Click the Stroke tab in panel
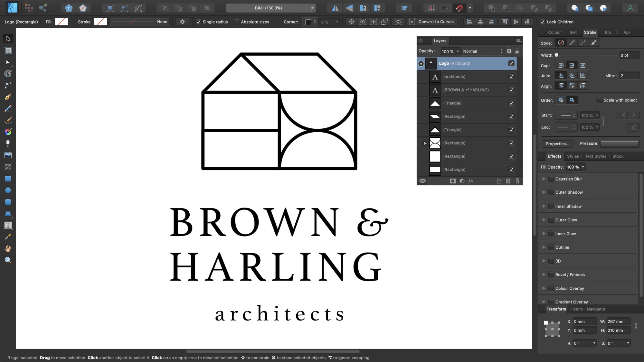The image size is (644, 362). point(590,32)
